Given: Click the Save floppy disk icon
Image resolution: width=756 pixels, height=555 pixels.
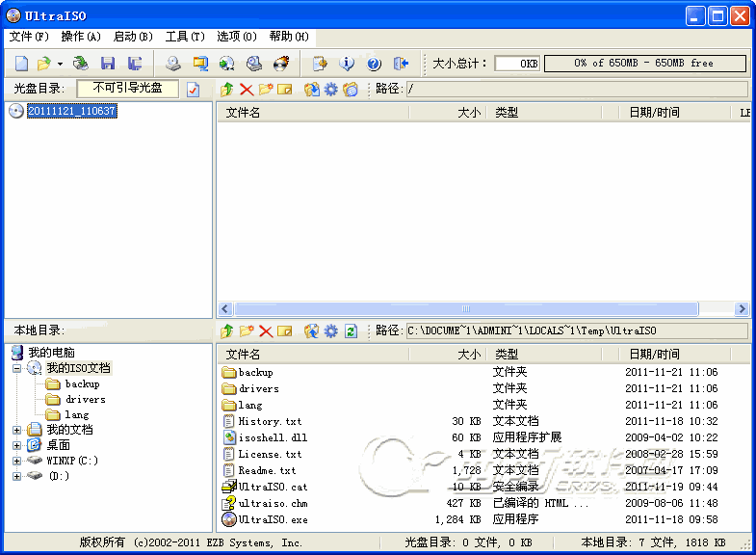Looking at the screenshot, I should [108, 64].
